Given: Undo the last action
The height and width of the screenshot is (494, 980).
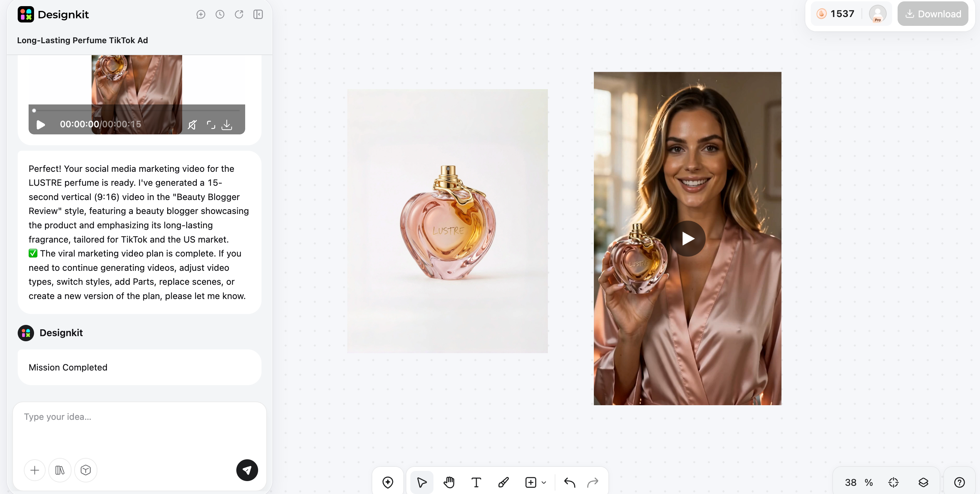Looking at the screenshot, I should pyautogui.click(x=570, y=482).
